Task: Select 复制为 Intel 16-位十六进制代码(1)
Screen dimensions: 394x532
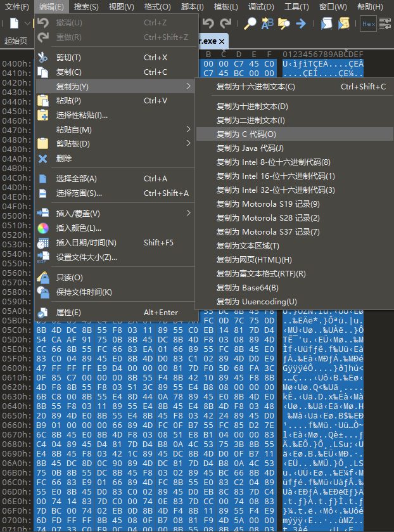Action: point(295,176)
